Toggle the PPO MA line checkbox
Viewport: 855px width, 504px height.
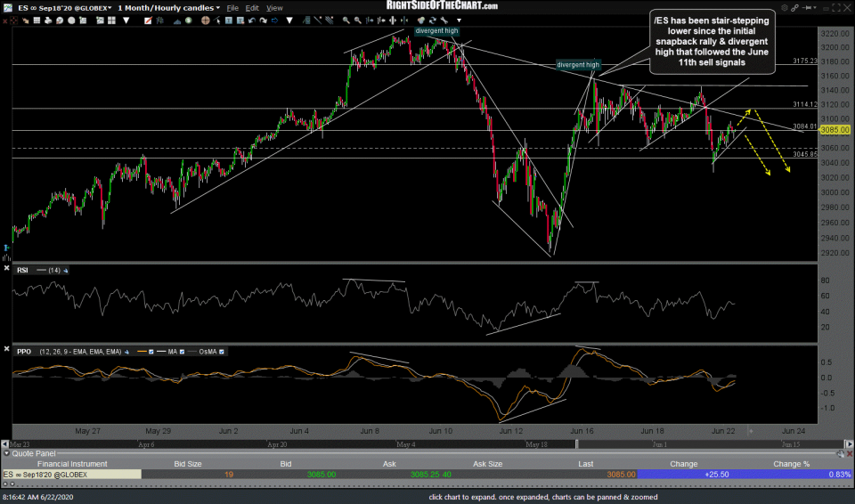coord(182,352)
